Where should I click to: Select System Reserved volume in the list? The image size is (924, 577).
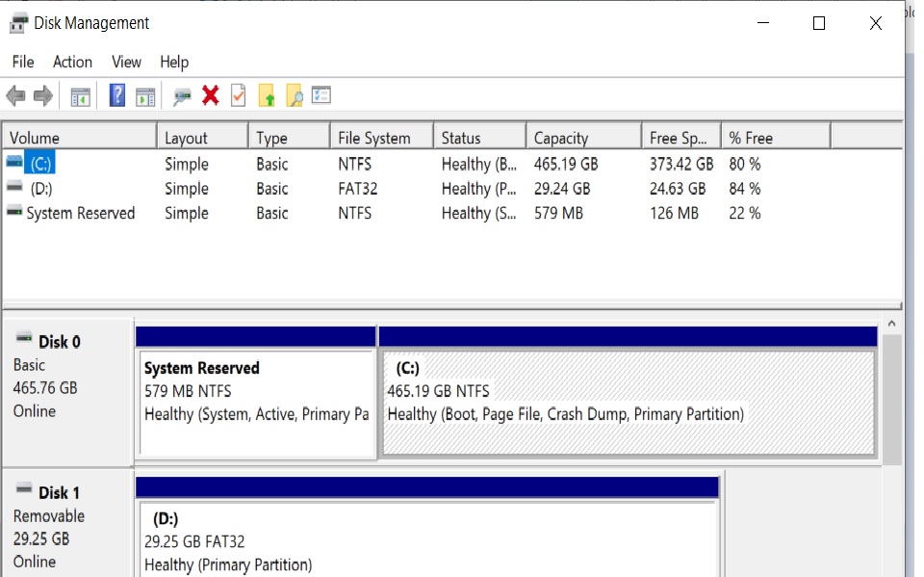pyautogui.click(x=80, y=213)
